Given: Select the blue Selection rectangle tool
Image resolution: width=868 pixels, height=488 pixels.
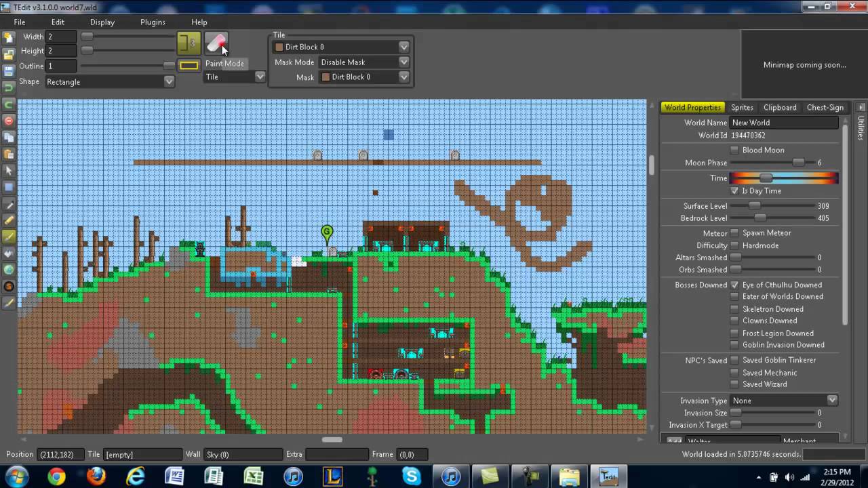Looking at the screenshot, I should (x=9, y=187).
